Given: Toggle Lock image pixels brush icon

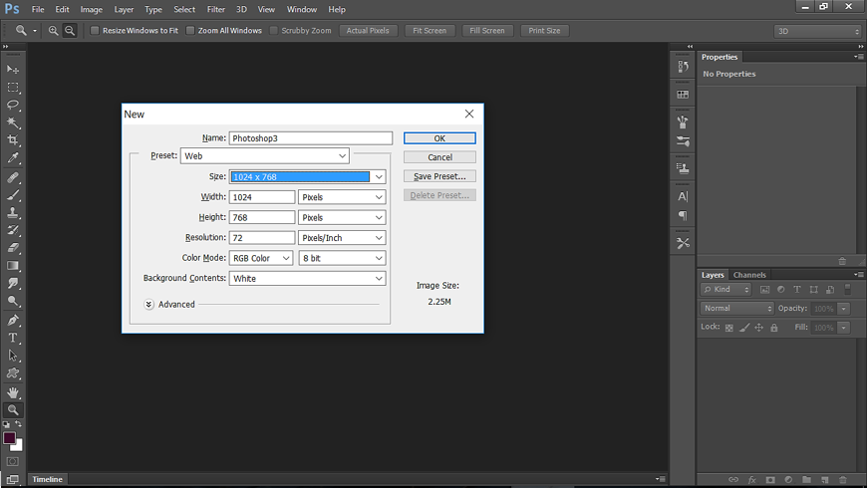Looking at the screenshot, I should (x=744, y=328).
